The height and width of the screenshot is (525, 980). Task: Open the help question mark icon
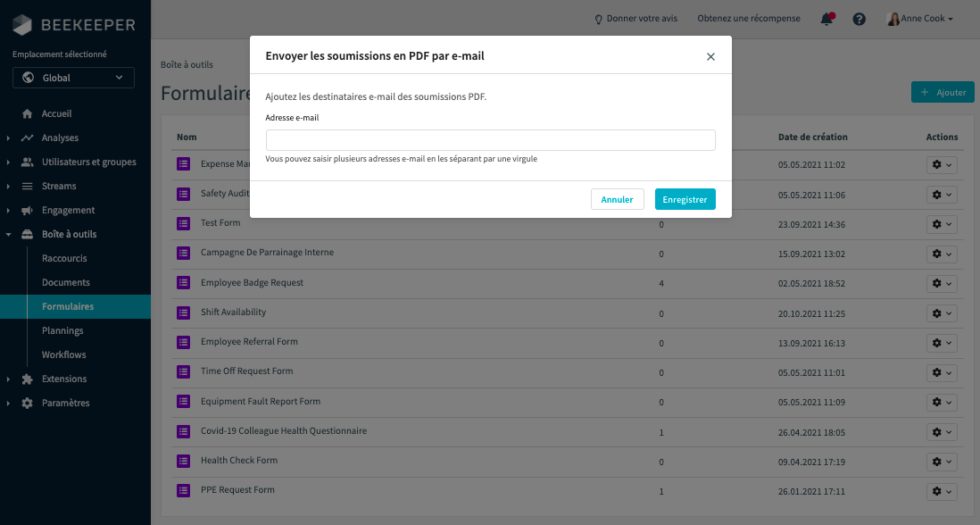(x=859, y=19)
